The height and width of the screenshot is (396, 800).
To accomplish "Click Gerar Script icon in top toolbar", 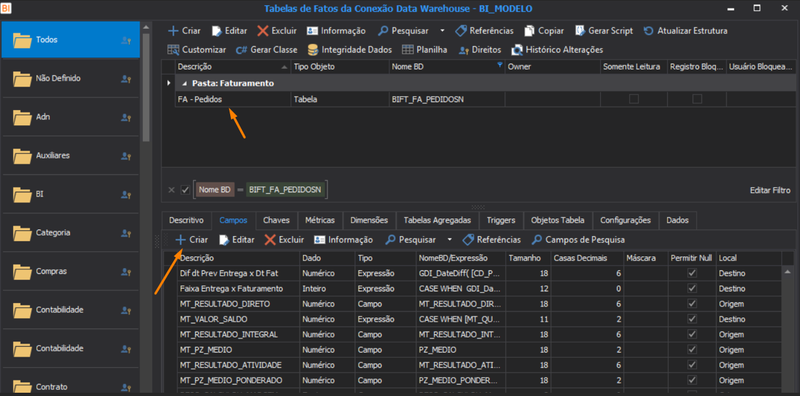I will (x=580, y=31).
